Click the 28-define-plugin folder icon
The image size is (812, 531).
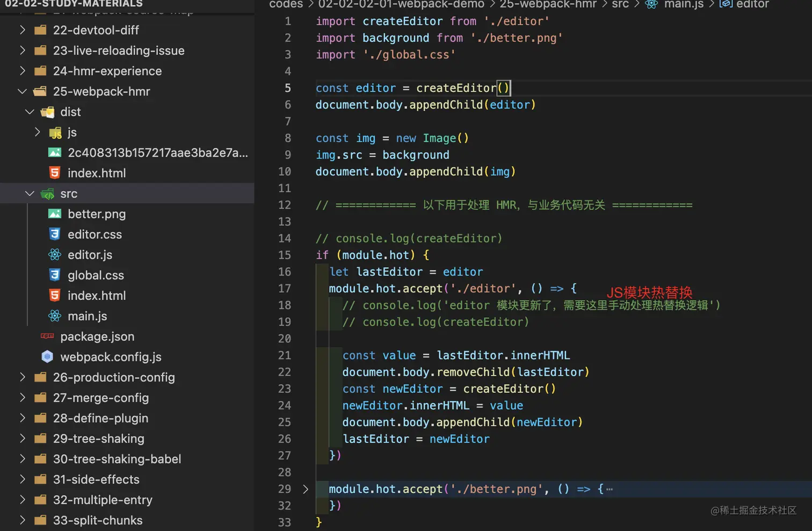(40, 418)
